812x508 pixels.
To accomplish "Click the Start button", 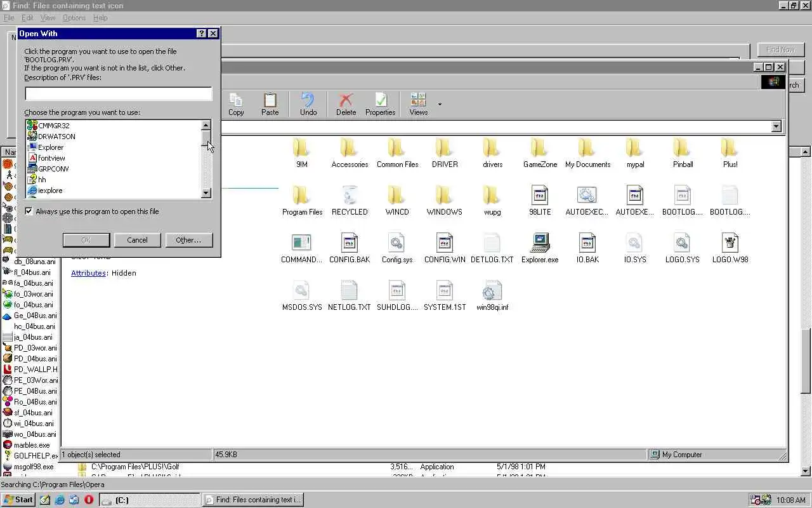I will pos(18,500).
